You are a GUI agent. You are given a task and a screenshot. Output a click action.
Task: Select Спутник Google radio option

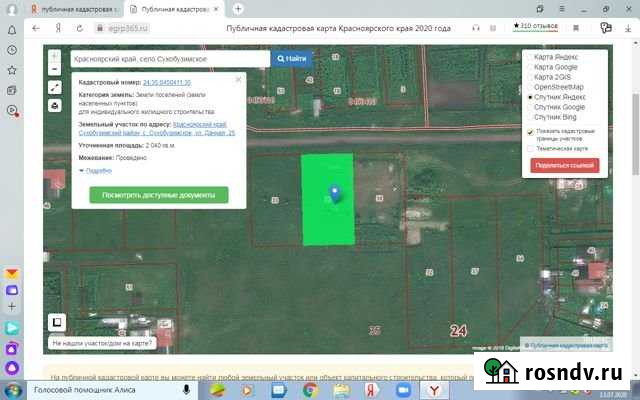click(x=530, y=107)
